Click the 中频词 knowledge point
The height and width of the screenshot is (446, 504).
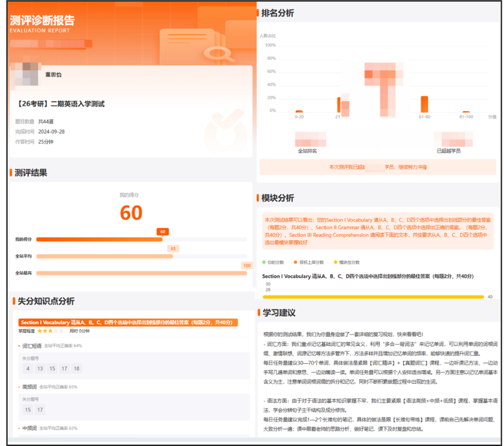coord(29,428)
